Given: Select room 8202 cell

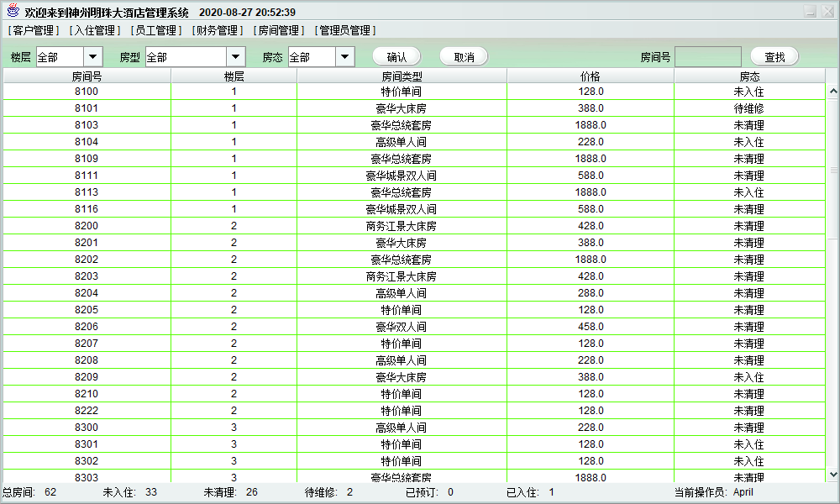Looking at the screenshot, I should 87,260.
